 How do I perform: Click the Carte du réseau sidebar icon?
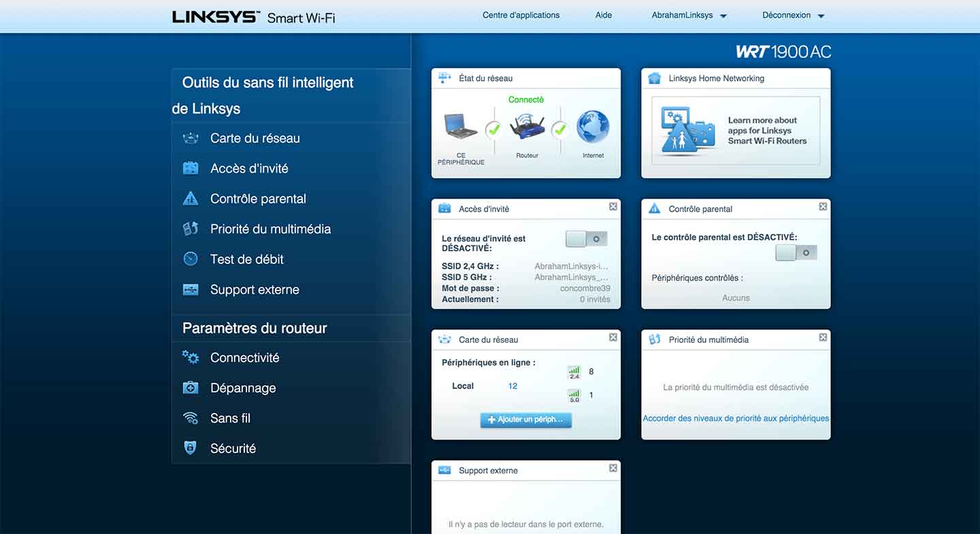point(191,138)
